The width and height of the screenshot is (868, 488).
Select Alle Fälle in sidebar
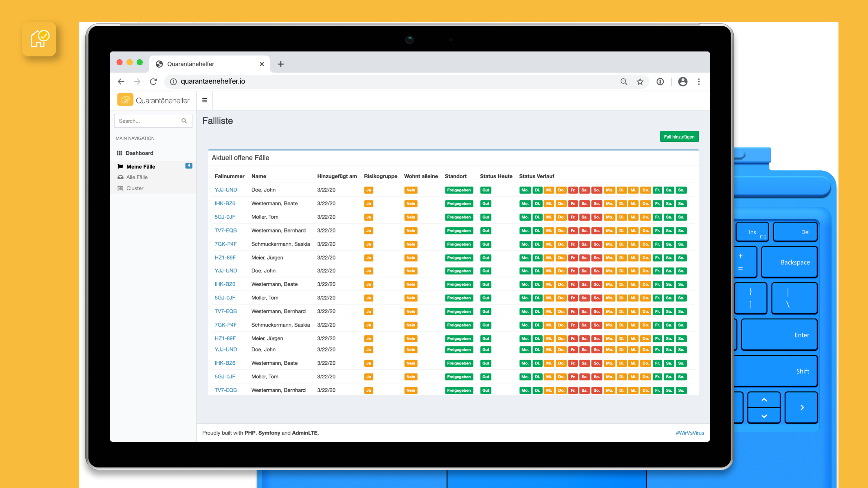pyautogui.click(x=137, y=177)
